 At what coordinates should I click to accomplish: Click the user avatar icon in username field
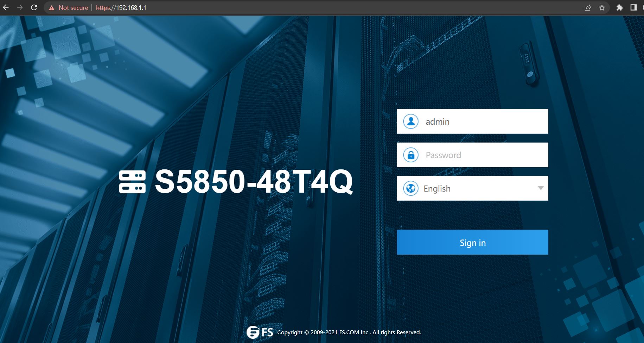pos(411,121)
